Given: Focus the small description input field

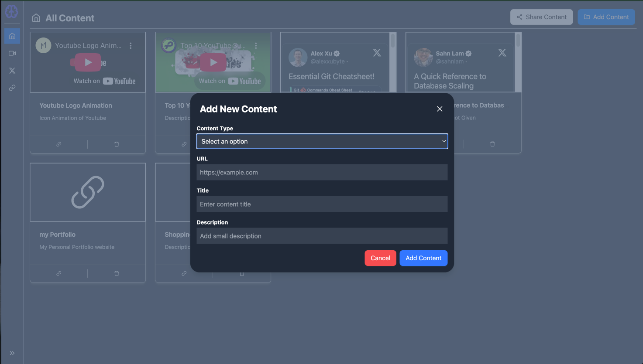Looking at the screenshot, I should tap(322, 236).
